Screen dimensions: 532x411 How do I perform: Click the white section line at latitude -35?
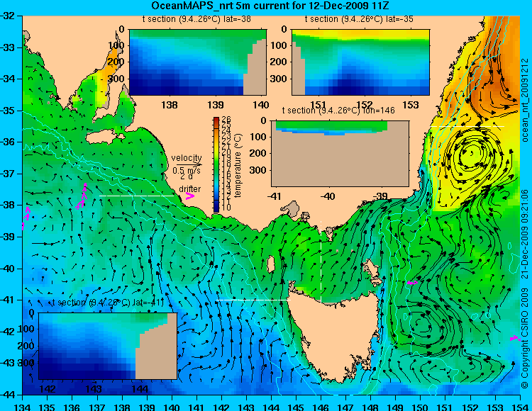tap(467, 126)
